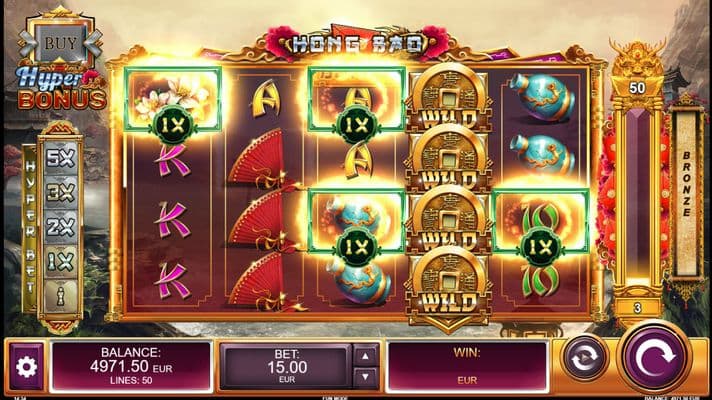Select the 5X Hyper Bet multiplier

61,159
